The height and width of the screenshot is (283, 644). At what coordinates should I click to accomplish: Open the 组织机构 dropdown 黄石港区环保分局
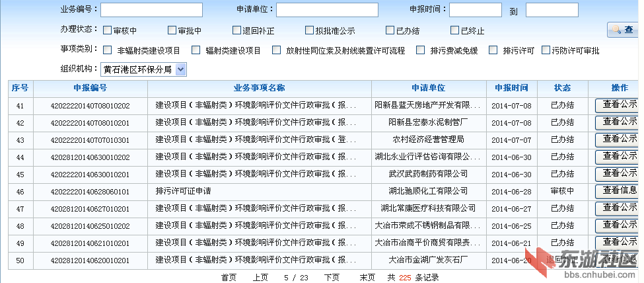point(143,69)
